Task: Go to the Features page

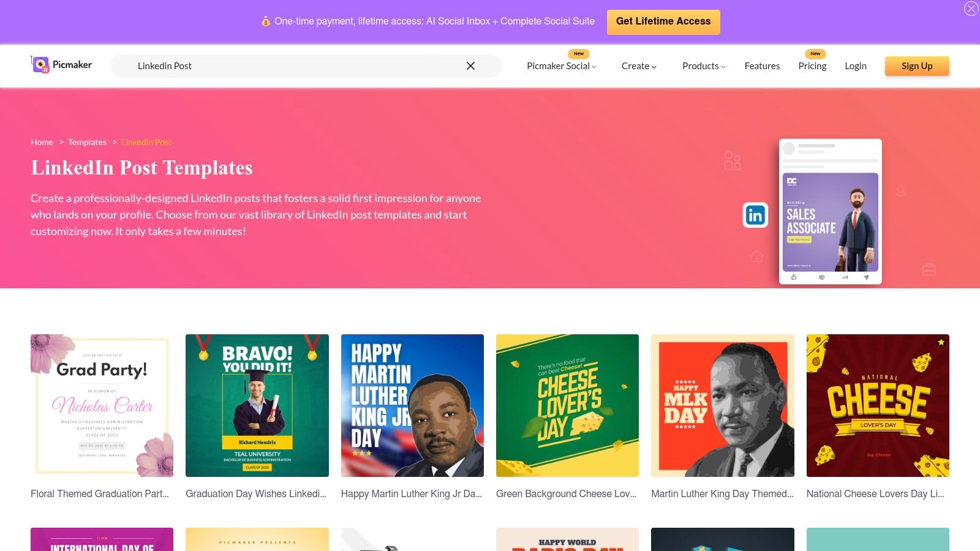Action: 762,66
